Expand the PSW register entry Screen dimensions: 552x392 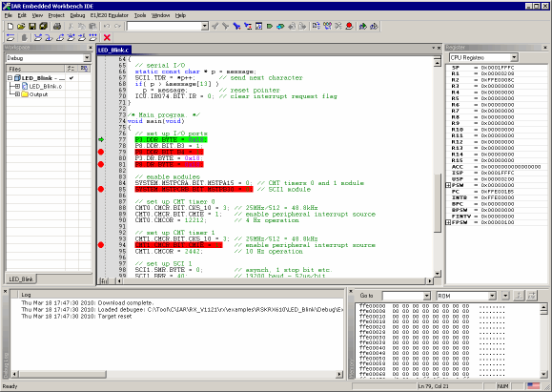click(448, 185)
